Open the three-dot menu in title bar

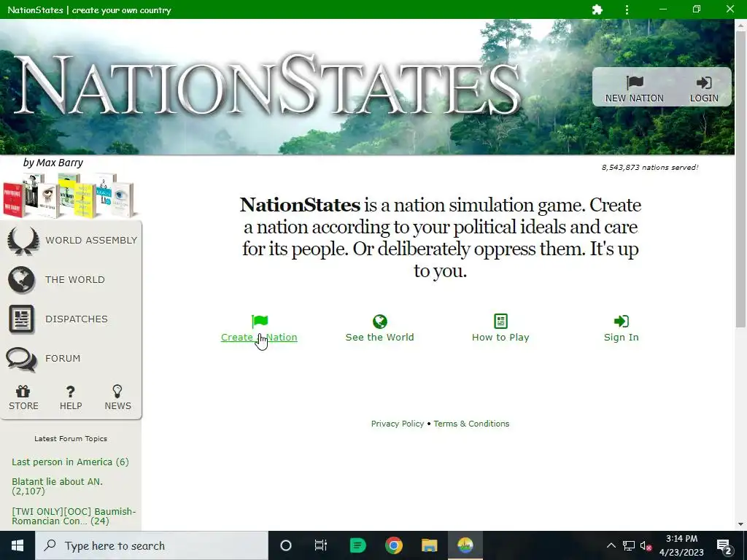(627, 9)
